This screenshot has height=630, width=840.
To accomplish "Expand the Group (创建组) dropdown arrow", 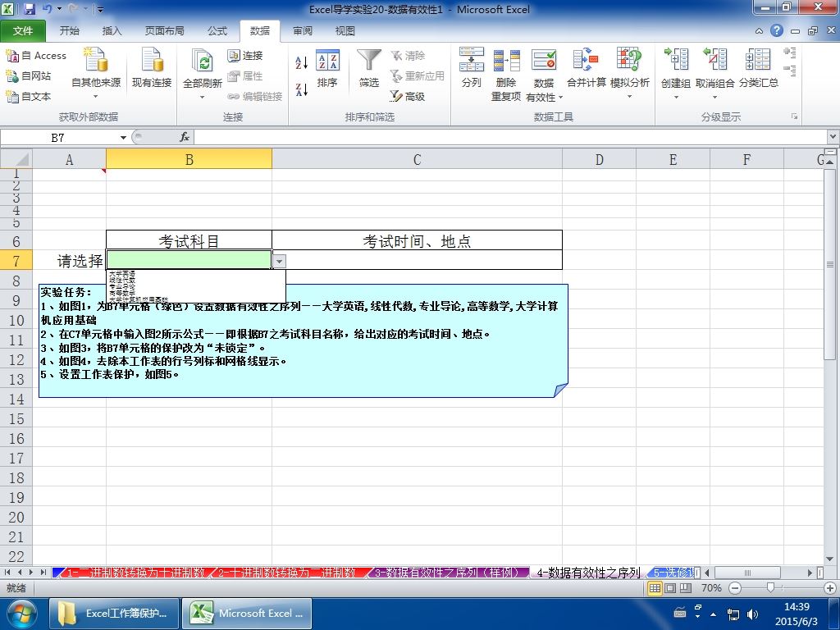I will pyautogui.click(x=676, y=97).
